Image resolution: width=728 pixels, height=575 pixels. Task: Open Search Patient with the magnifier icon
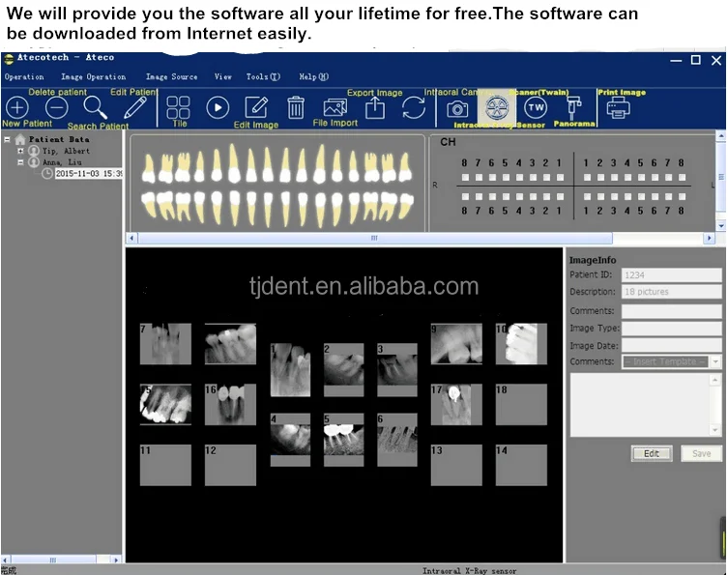click(95, 106)
